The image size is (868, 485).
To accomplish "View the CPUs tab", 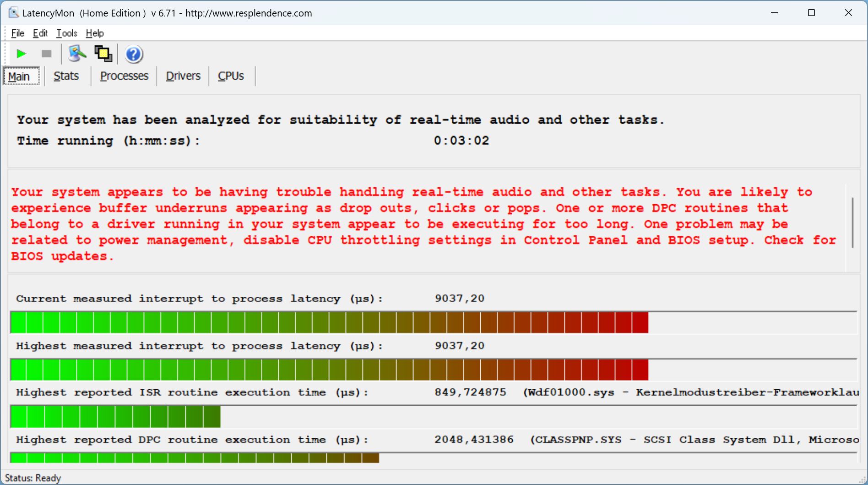I will (231, 76).
